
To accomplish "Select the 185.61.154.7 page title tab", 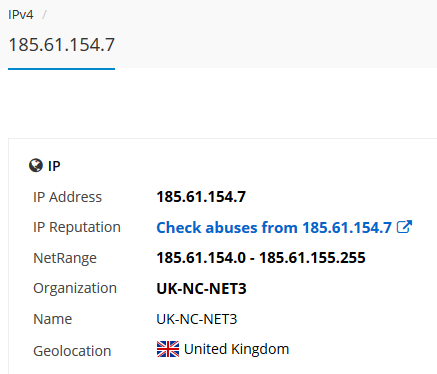I will pos(62,45).
